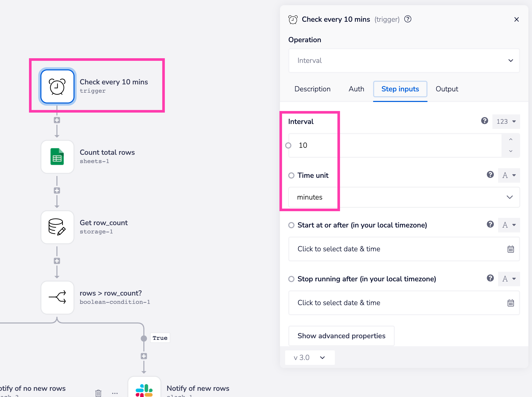Viewport: 532px width, 397px height.
Task: Select the boolean condition branch icon
Action: (57, 298)
